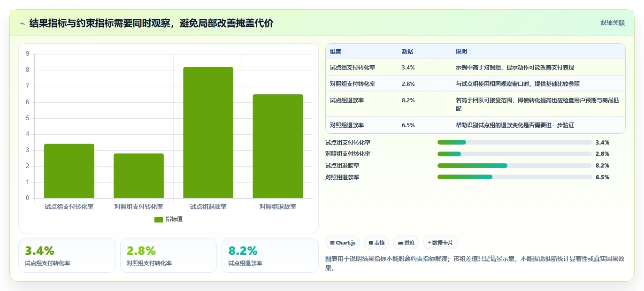
Task: Toggle the 指标值 legend swatch
Action: 159,219
